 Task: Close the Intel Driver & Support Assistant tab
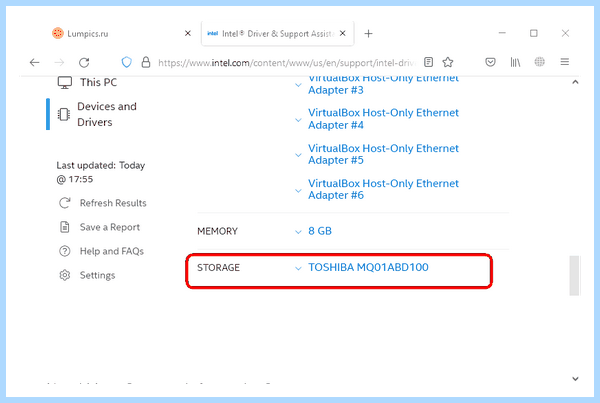(343, 33)
